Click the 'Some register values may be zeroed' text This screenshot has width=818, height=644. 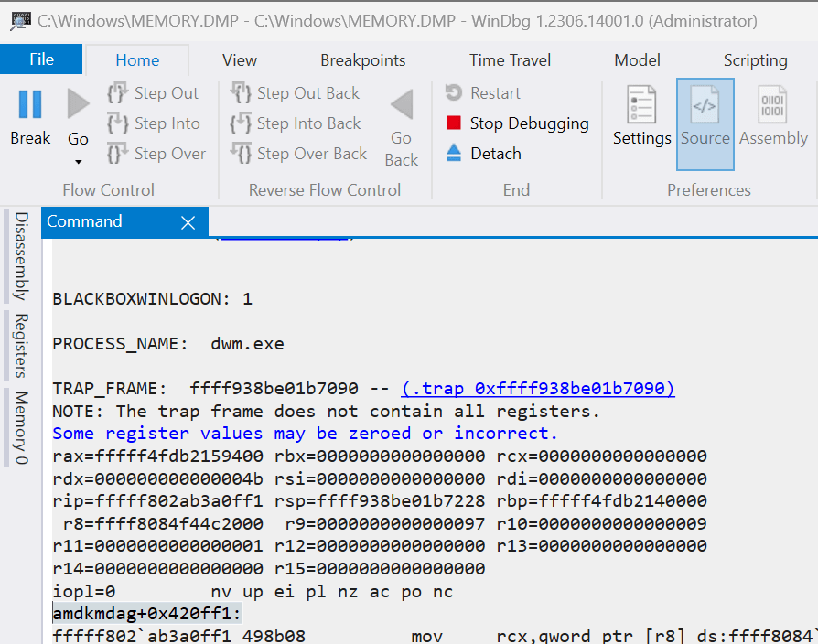tap(306, 434)
